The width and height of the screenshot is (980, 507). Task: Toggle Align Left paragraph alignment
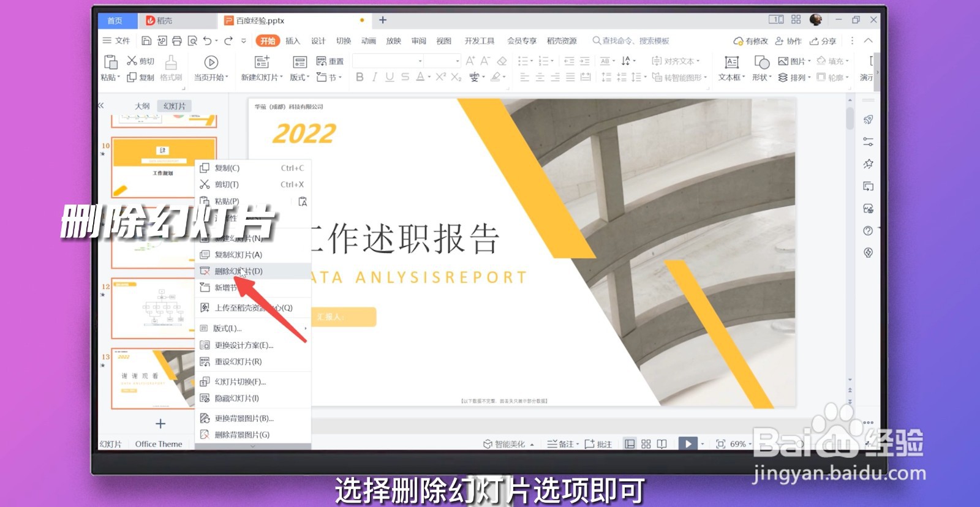coord(524,77)
